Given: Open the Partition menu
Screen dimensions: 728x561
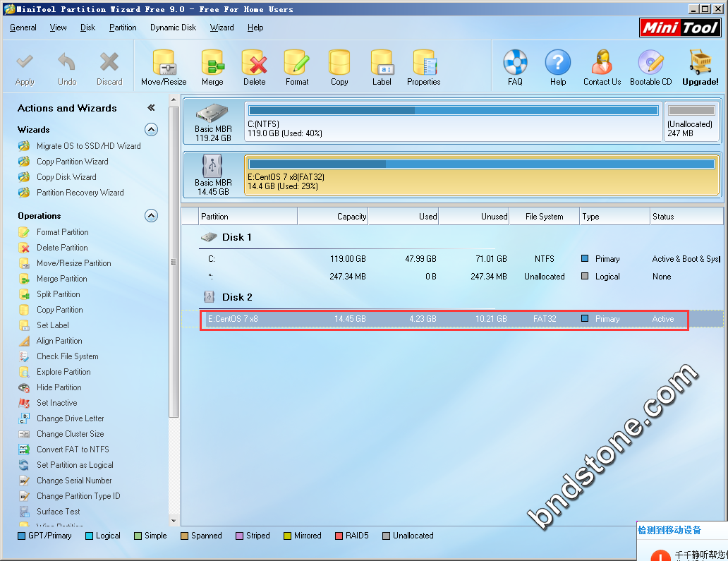Looking at the screenshot, I should point(123,28).
